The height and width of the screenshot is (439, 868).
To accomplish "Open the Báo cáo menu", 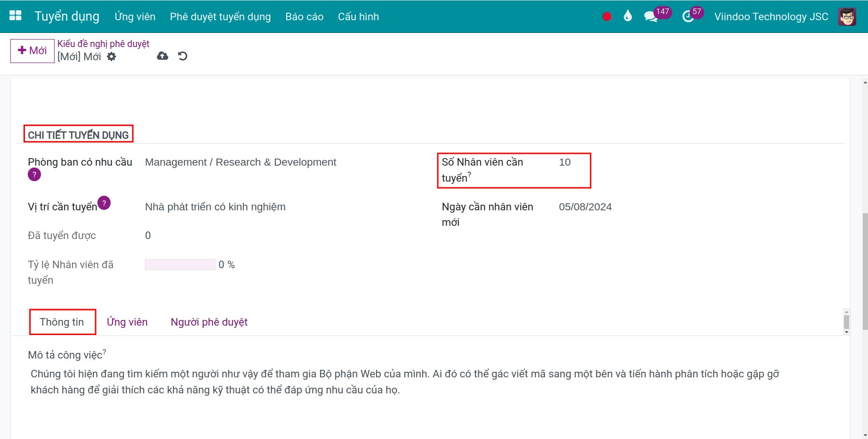I will pos(304,17).
